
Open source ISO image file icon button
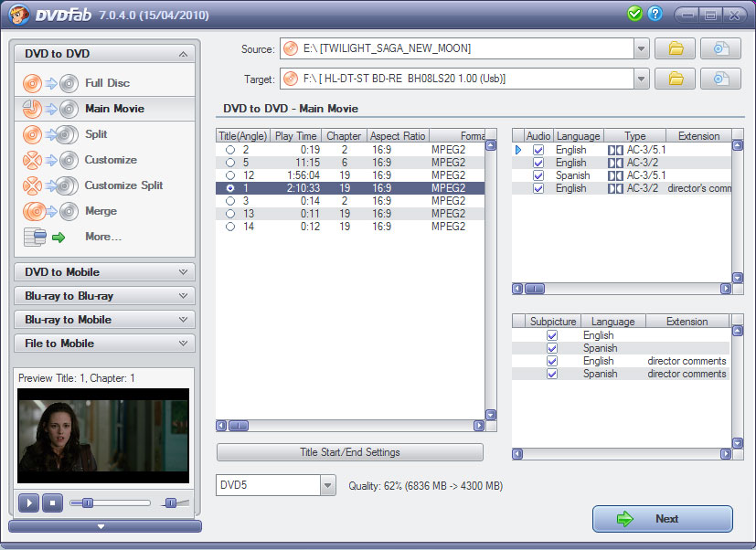[x=720, y=48]
